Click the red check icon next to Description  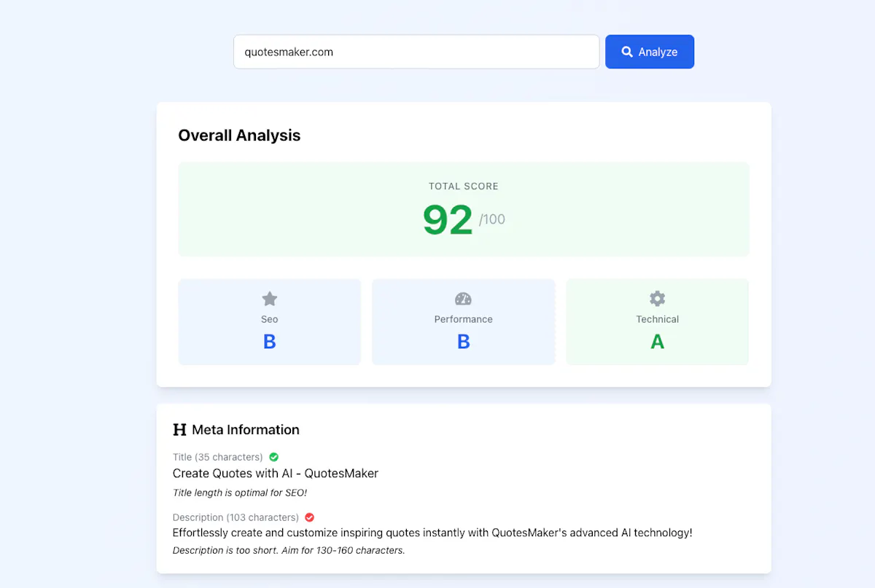click(x=309, y=517)
